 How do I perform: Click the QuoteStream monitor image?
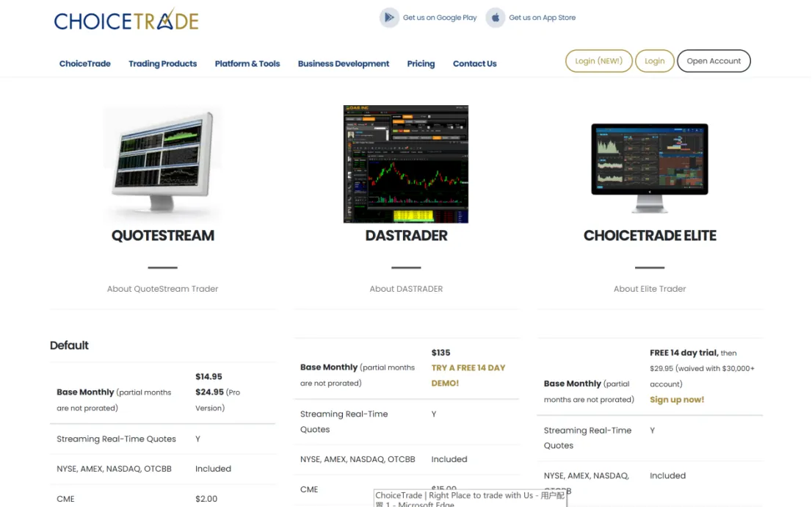(x=162, y=164)
